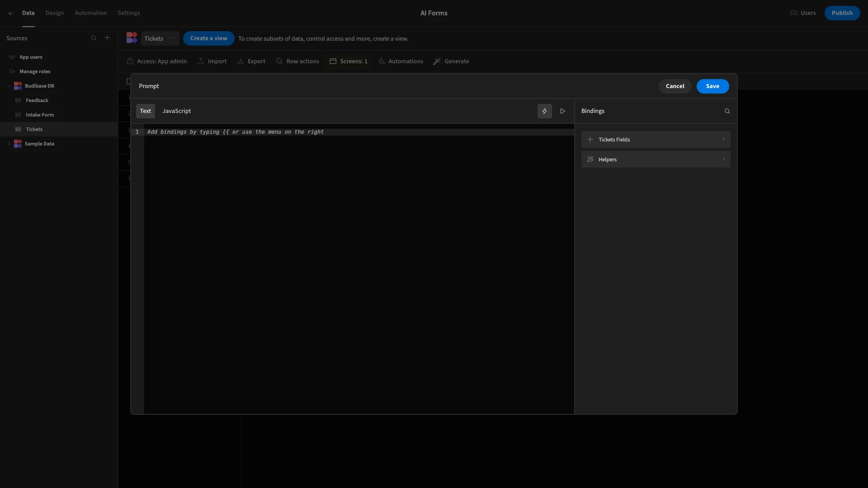Click Import toolbar item
The width and height of the screenshot is (868, 488).
coord(212,61)
